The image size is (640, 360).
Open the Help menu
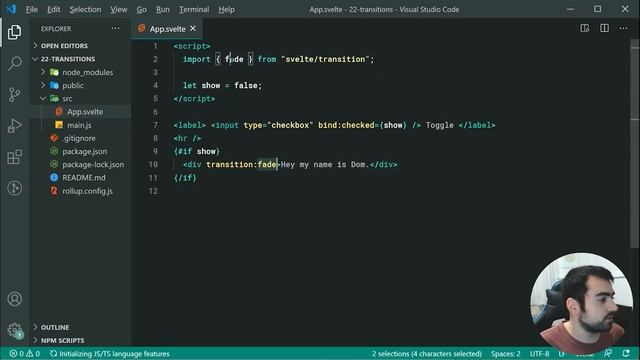[x=226, y=9]
